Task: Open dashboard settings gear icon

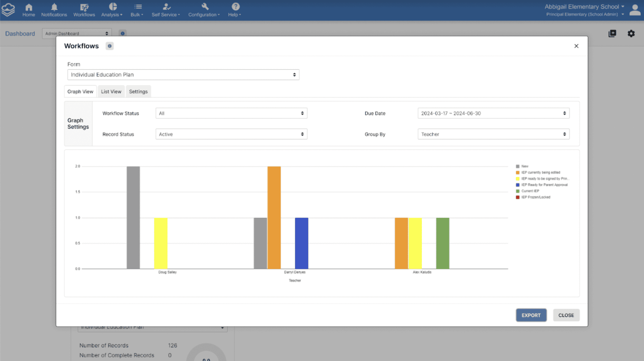Action: 631,34
